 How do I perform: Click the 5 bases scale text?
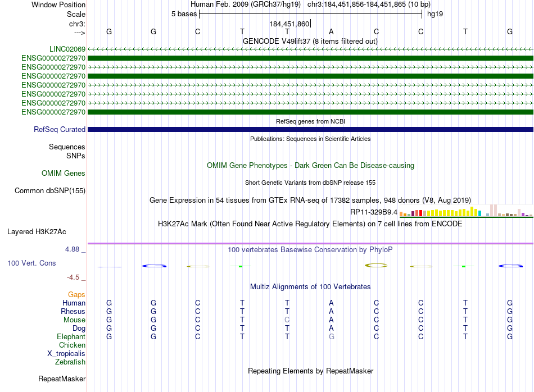pyautogui.click(x=184, y=14)
